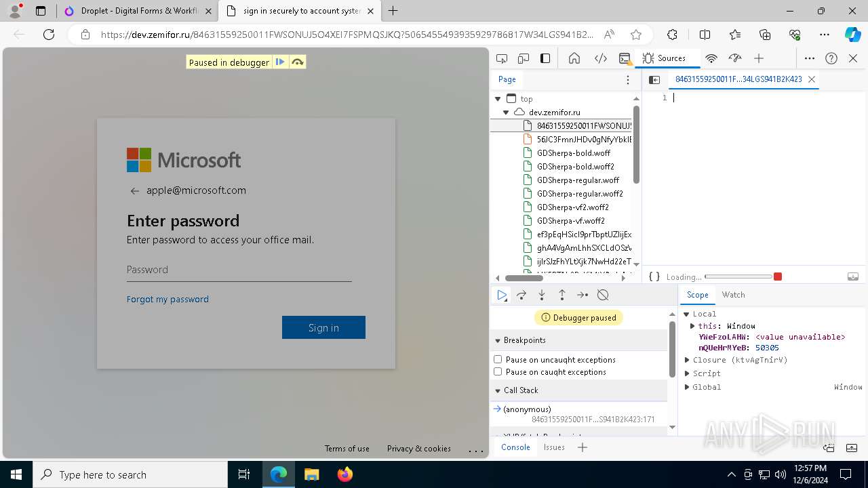This screenshot has width=868, height=488.
Task: Click the Password input field
Action: click(239, 270)
